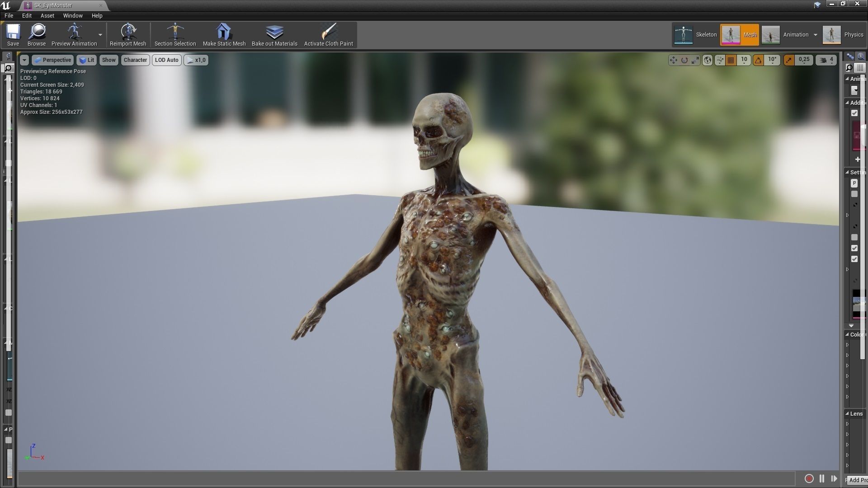868x488 pixels.
Task: Enable the unchecked box below the P button
Action: [854, 194]
